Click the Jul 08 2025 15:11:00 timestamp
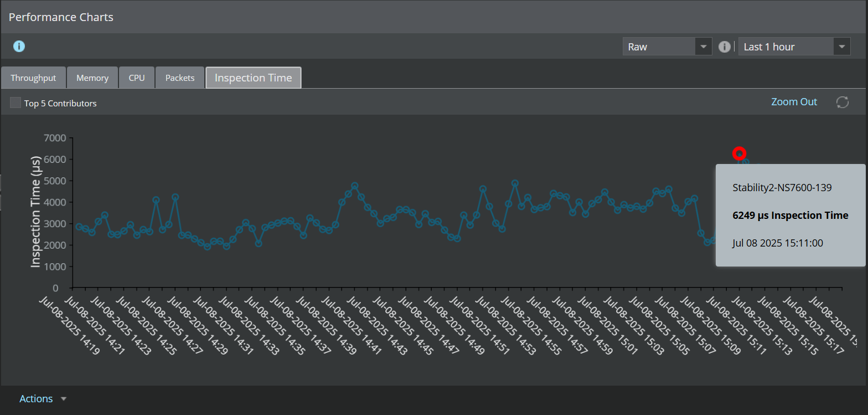The width and height of the screenshot is (868, 415). coord(778,243)
